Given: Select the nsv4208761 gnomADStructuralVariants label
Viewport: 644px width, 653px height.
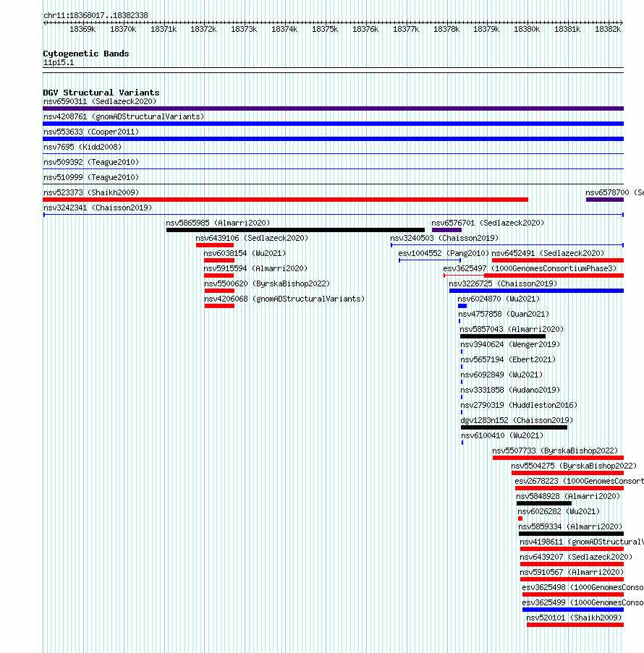Looking at the screenshot, I should 124,116.
